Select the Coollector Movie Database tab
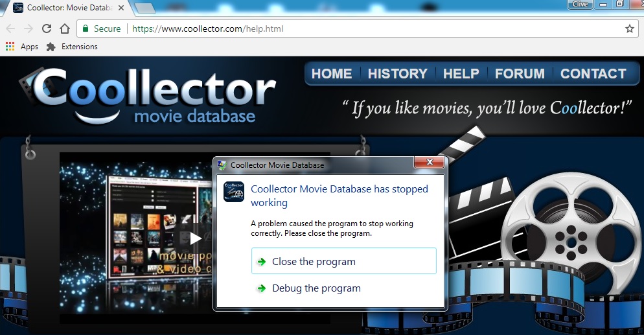The width and height of the screenshot is (644, 335). click(x=68, y=8)
